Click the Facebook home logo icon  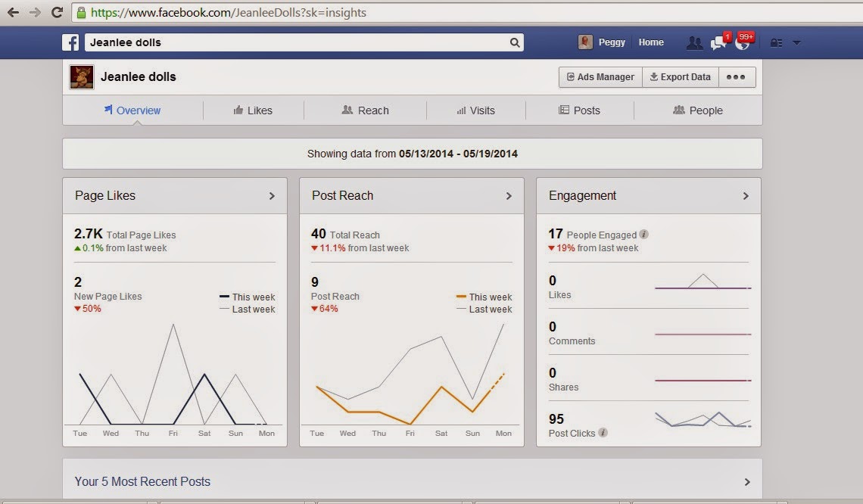tap(70, 42)
